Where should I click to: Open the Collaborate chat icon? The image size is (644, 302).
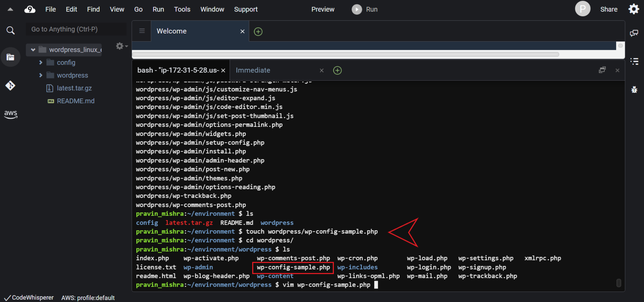point(634,33)
